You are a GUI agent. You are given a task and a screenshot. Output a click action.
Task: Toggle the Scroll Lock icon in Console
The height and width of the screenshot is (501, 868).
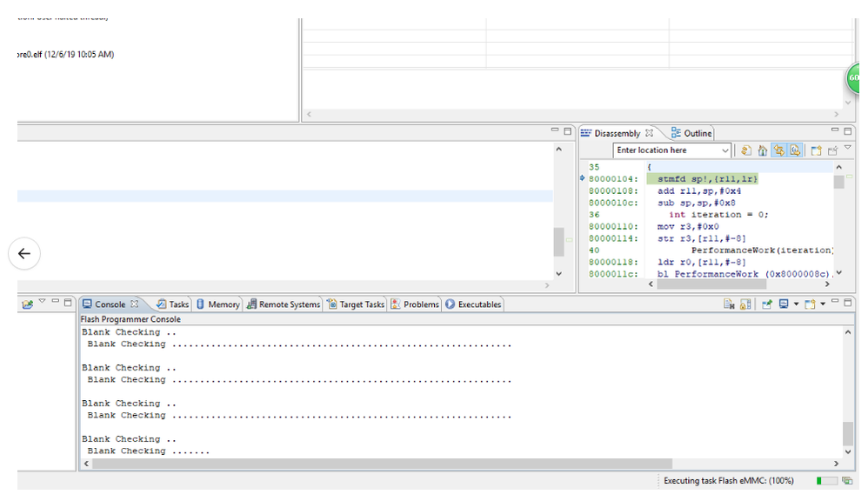[x=745, y=304]
